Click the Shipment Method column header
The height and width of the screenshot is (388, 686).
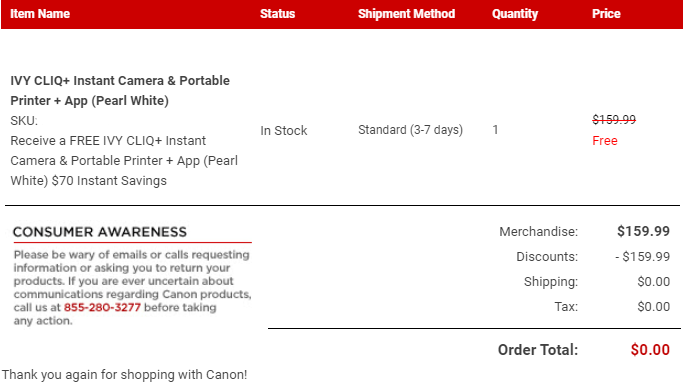coord(406,14)
